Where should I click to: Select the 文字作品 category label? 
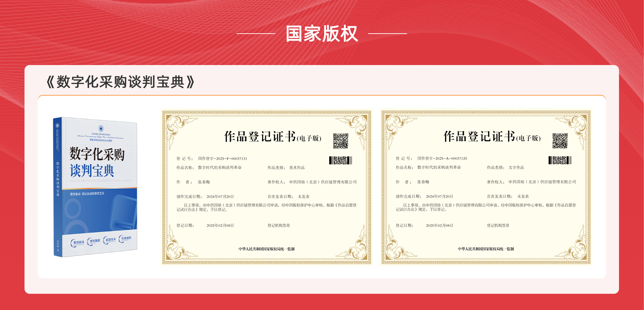click(x=516, y=168)
